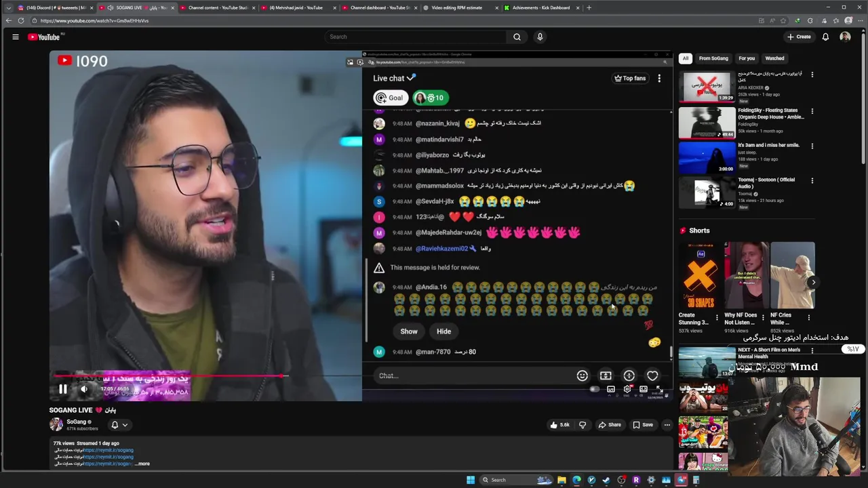Open the account avatar menu
Image resolution: width=868 pixels, height=488 pixels.
pos(845,37)
